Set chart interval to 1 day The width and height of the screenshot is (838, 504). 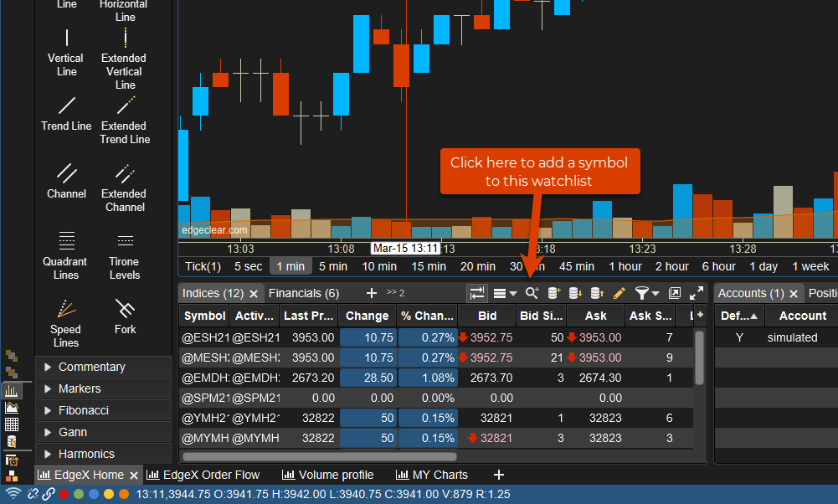pyautogui.click(x=763, y=266)
